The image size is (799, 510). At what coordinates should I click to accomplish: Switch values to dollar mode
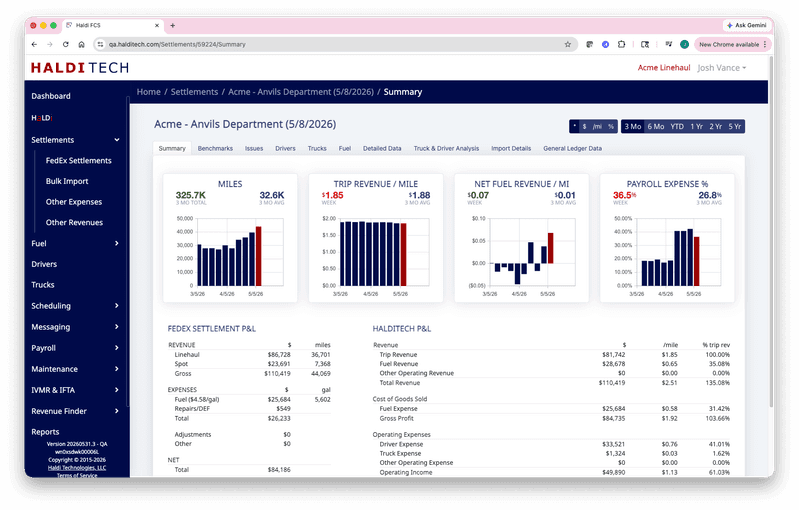584,126
